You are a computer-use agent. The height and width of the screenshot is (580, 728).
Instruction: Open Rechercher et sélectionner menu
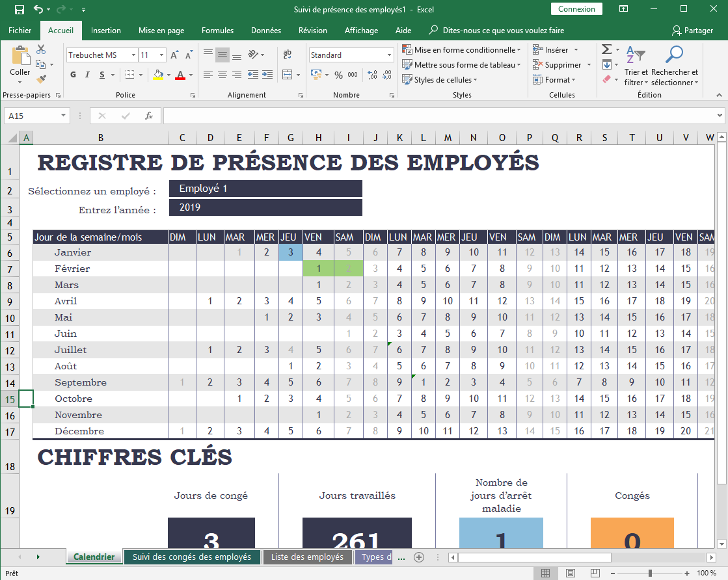click(675, 66)
